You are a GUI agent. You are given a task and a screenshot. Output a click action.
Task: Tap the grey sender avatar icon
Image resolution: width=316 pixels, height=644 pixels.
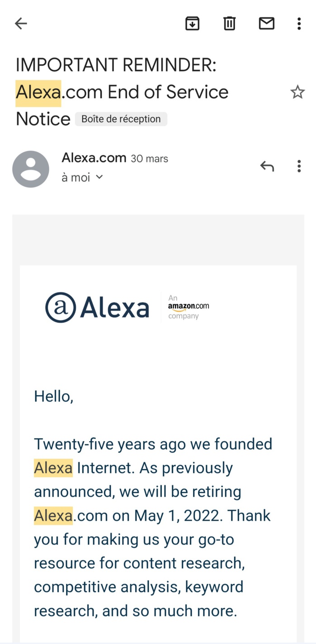click(31, 169)
